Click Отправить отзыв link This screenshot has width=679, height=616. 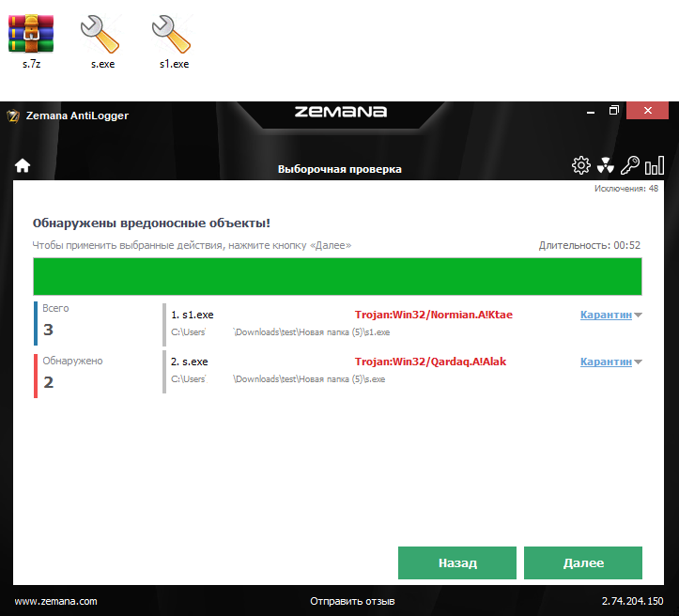(x=352, y=601)
